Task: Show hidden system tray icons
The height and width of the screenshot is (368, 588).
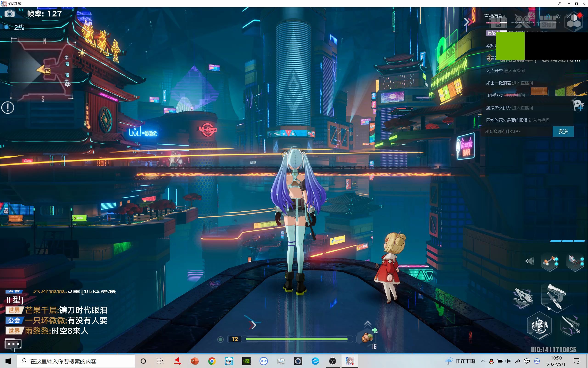Action: pos(483,361)
